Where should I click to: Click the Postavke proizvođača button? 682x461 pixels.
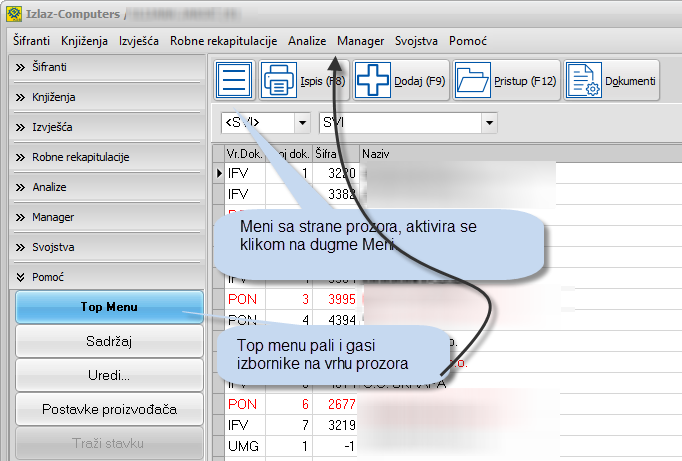(109, 409)
